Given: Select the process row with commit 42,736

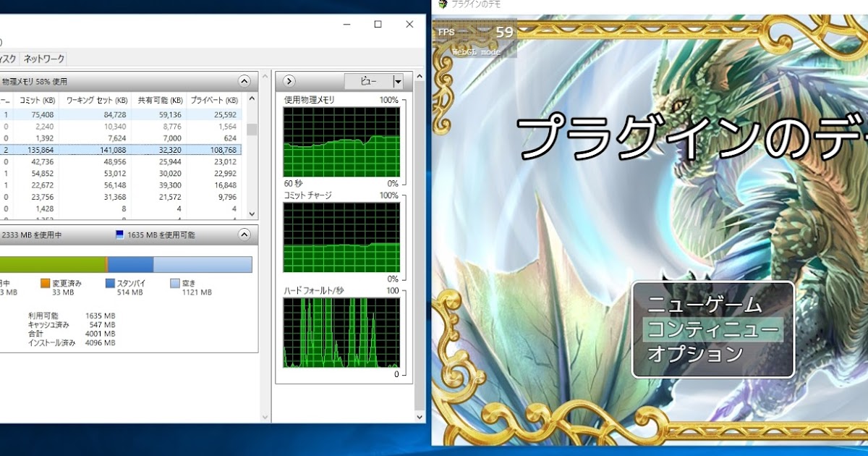Looking at the screenshot, I should pyautogui.click(x=120, y=161).
